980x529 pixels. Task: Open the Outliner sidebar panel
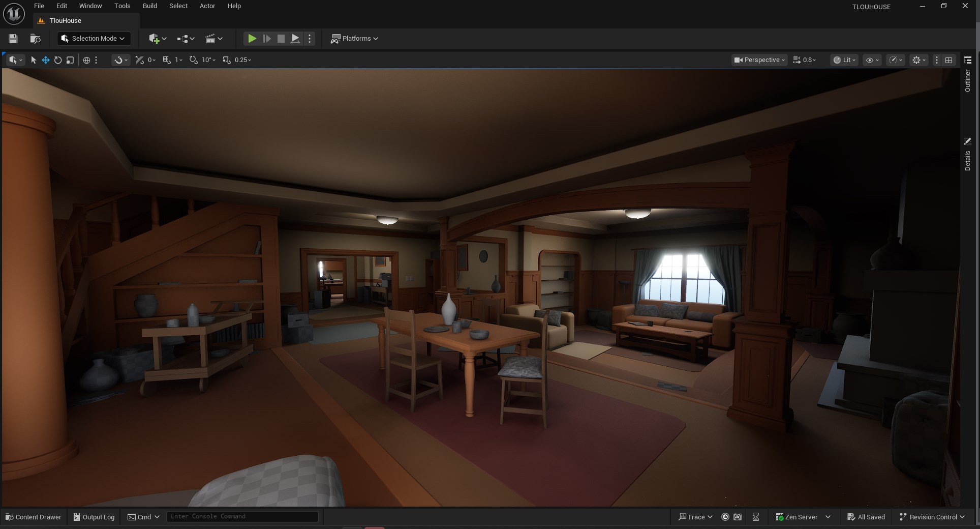pyautogui.click(x=967, y=81)
